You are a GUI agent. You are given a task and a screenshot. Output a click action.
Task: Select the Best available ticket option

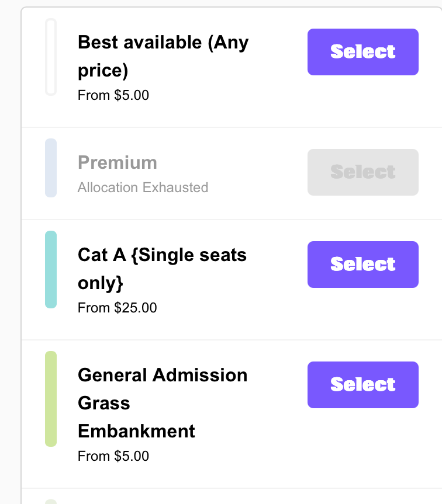click(362, 52)
